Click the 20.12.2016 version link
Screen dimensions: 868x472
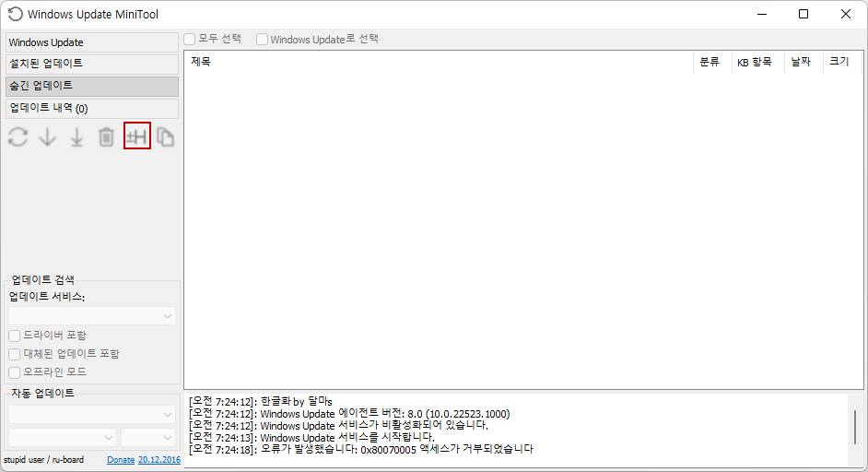click(159, 460)
